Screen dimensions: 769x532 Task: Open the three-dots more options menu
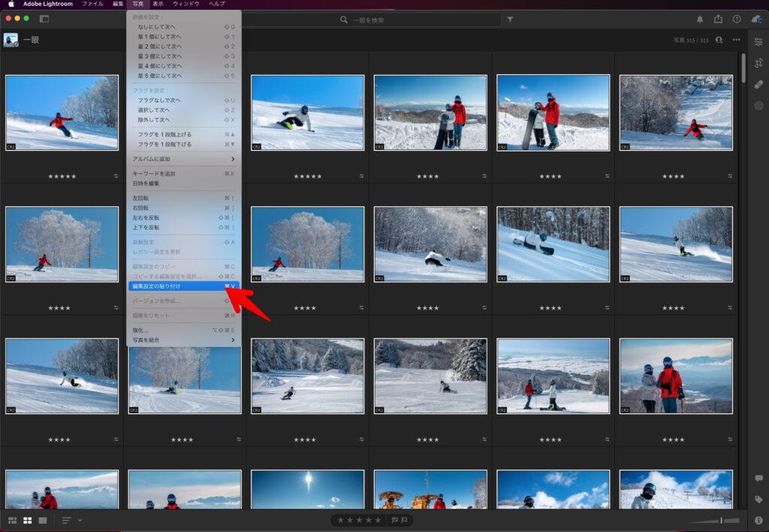coord(736,41)
